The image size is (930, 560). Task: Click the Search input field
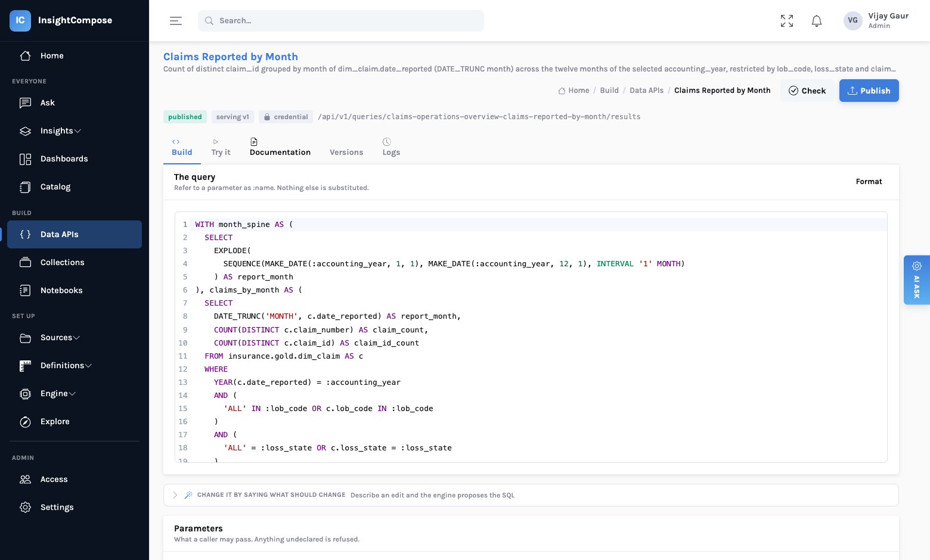341,21
